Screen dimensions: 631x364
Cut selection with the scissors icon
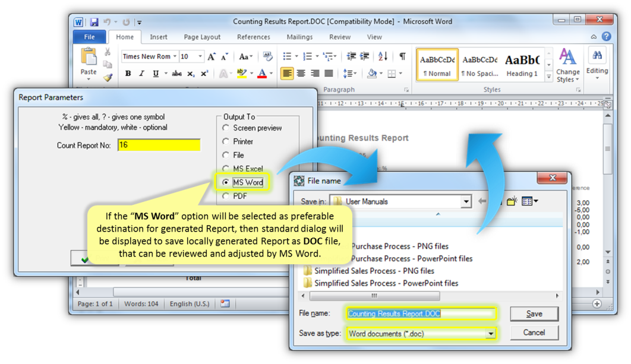pos(108,52)
